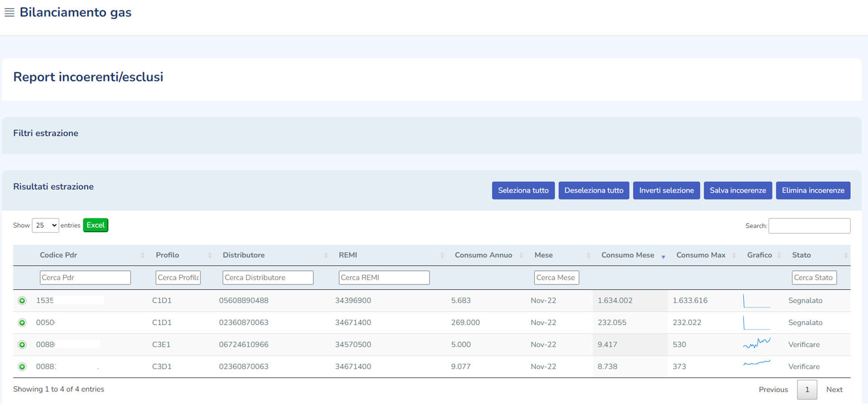
Task: Click the Cerca Distributore filter field
Action: coord(268,278)
